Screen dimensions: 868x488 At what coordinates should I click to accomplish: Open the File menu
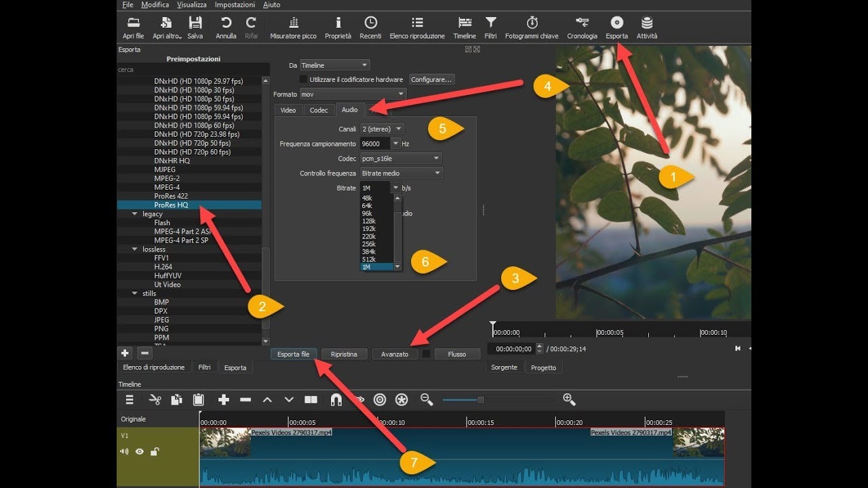coord(128,5)
